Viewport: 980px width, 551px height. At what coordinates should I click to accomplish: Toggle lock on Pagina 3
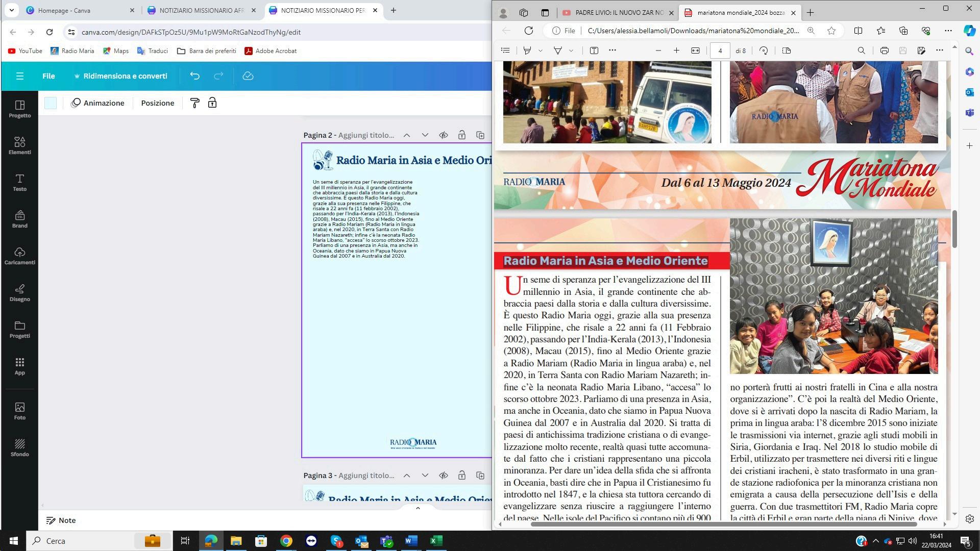461,475
